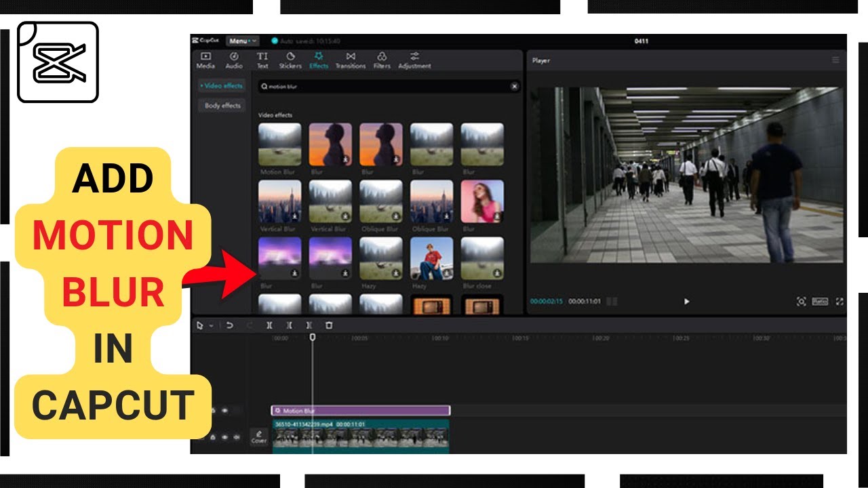Click the timeline playhead handle

click(313, 337)
